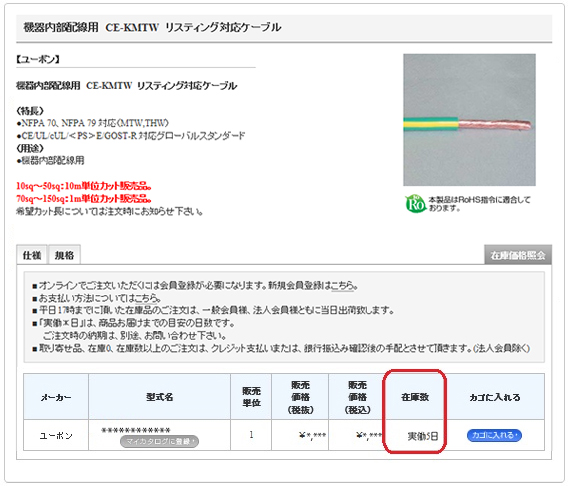Click red text 10sq~50sq:10m単位カット販売品

tap(84, 186)
